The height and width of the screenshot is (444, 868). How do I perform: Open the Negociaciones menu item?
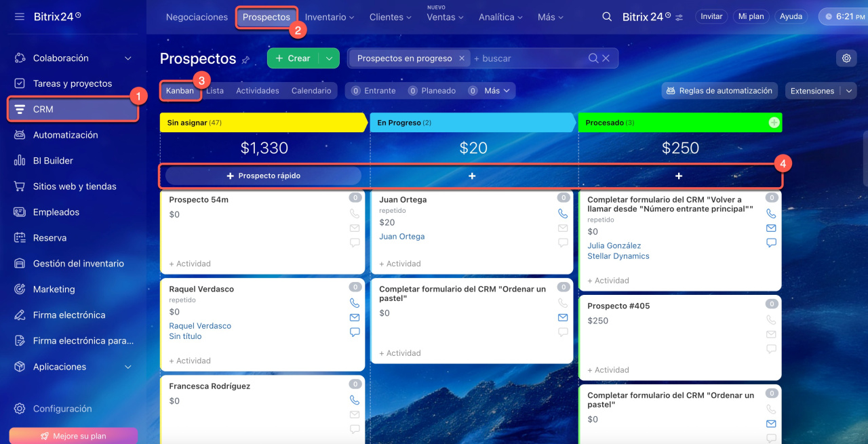pyautogui.click(x=197, y=17)
